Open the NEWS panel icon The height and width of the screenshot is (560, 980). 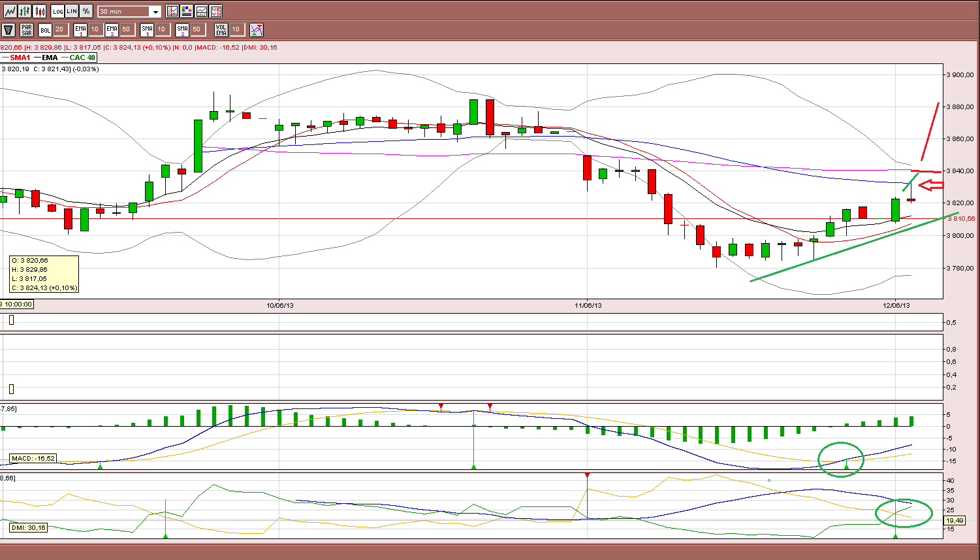215,11
